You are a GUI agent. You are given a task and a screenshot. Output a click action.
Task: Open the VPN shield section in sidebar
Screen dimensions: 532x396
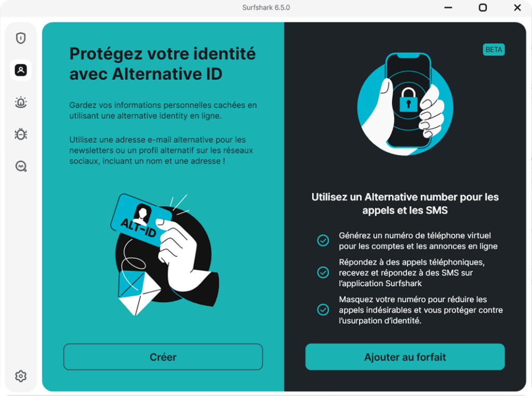coord(21,38)
